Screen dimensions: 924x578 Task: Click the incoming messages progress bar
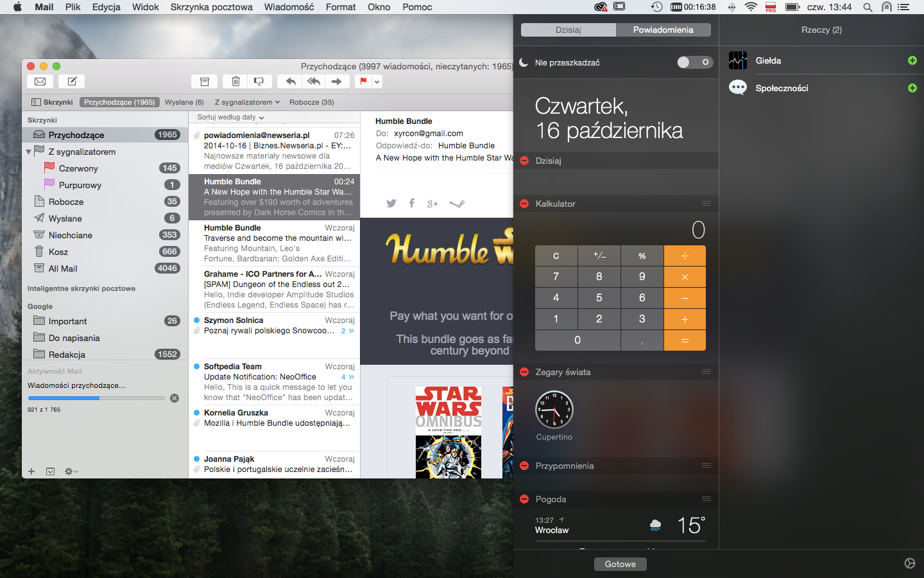click(x=96, y=398)
